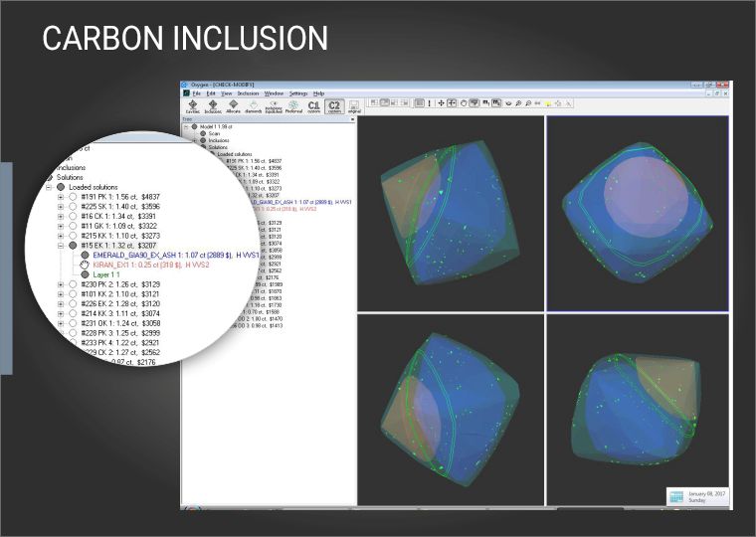Select radio button for #191 PK solution
This screenshot has width=756, height=537.
point(73,197)
